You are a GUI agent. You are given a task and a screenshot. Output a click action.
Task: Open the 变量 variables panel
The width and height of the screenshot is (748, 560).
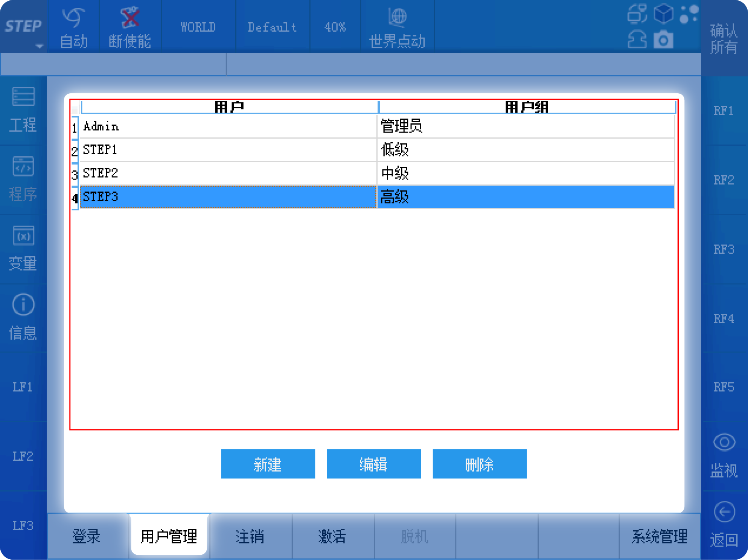click(x=23, y=248)
